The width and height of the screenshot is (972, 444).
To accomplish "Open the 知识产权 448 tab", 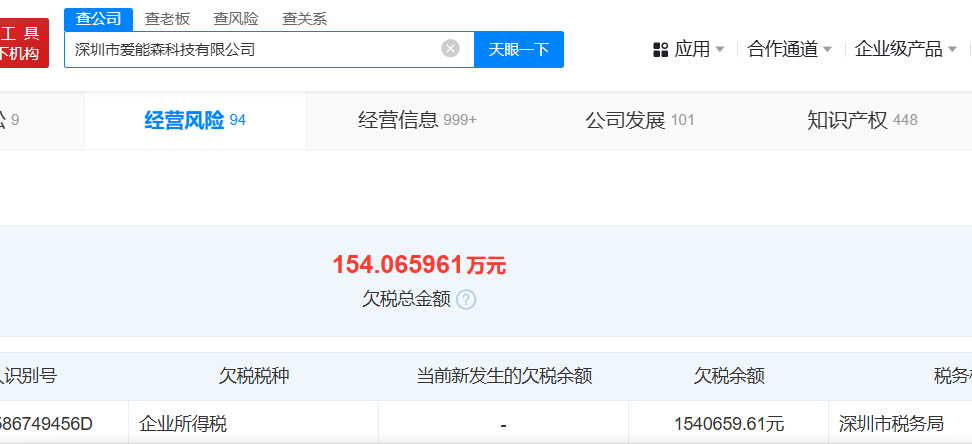I will point(862,120).
